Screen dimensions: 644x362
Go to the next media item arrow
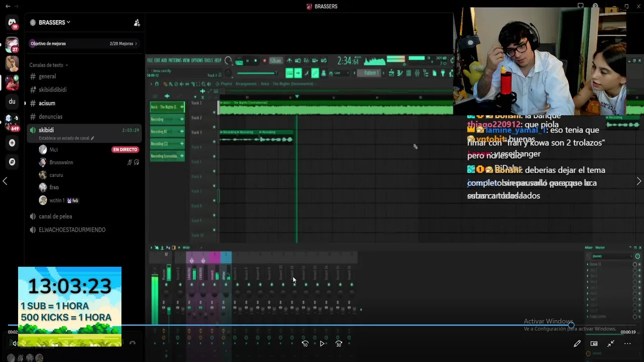639,181
